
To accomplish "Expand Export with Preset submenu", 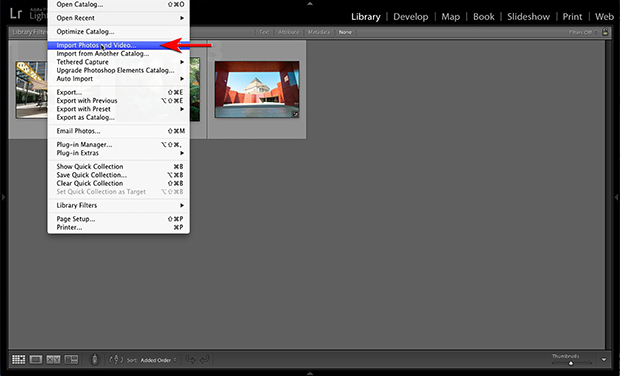I will [x=119, y=109].
